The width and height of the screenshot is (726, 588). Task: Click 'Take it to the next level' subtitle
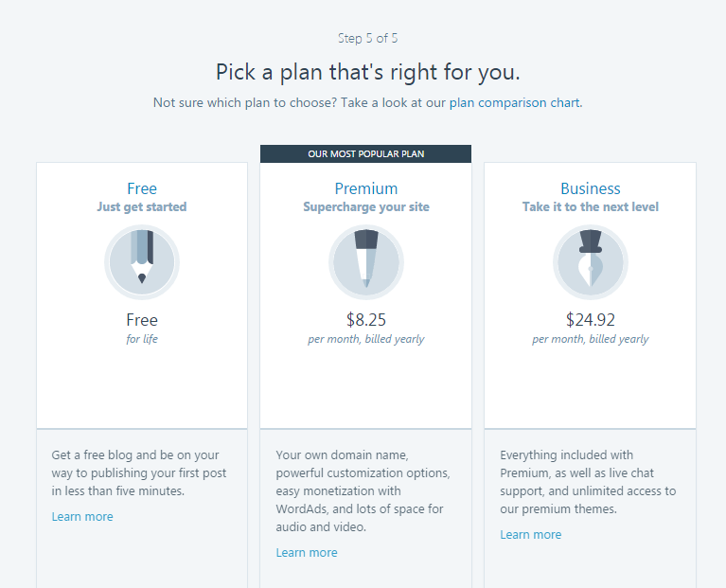[x=591, y=206]
